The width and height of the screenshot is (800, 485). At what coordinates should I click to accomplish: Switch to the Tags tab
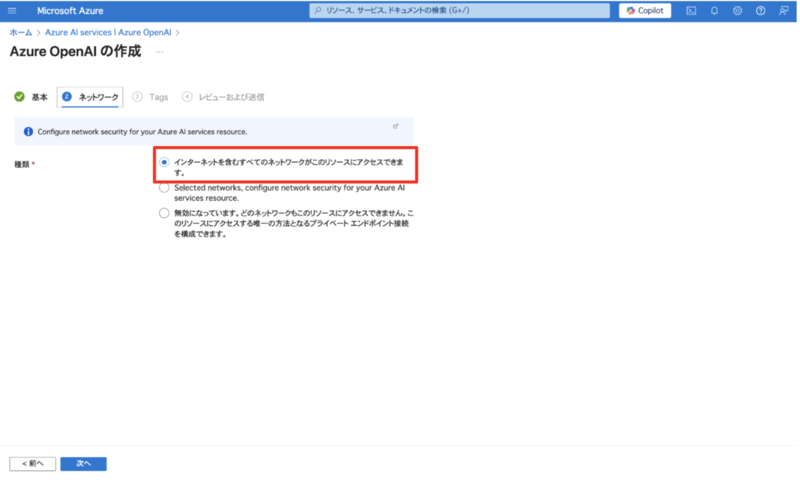[x=150, y=97]
